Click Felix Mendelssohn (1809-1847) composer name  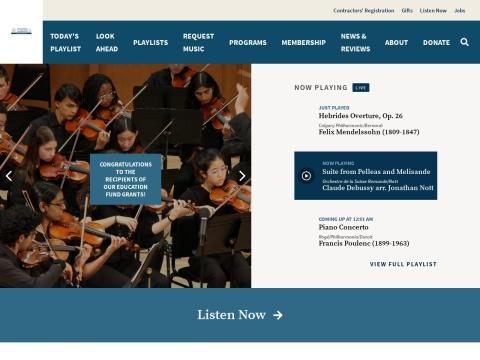[x=369, y=132]
